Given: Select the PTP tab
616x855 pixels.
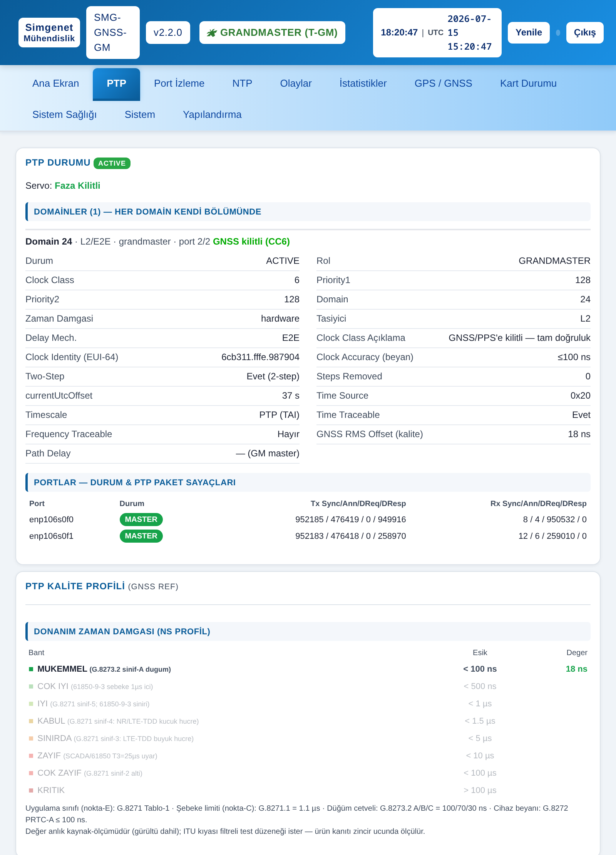Looking at the screenshot, I should (116, 84).
